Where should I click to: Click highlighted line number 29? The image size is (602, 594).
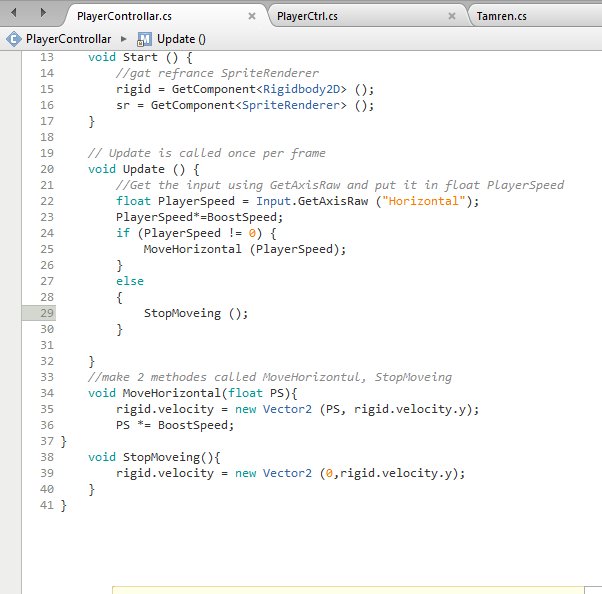tap(47, 313)
